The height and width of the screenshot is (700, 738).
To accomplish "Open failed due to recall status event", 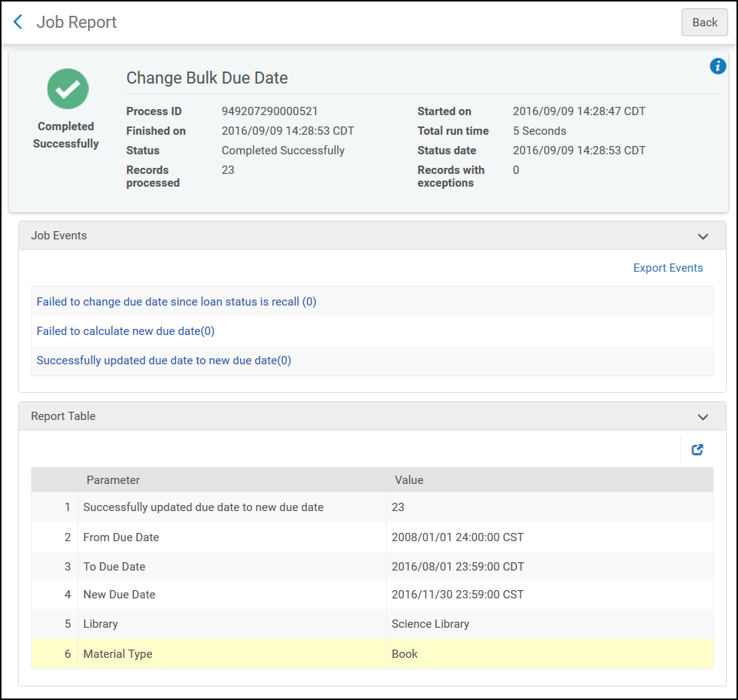I will pos(176,302).
